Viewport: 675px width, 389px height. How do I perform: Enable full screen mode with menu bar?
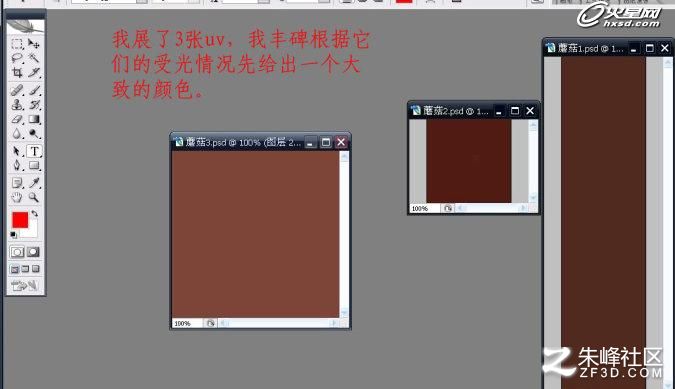(25, 269)
